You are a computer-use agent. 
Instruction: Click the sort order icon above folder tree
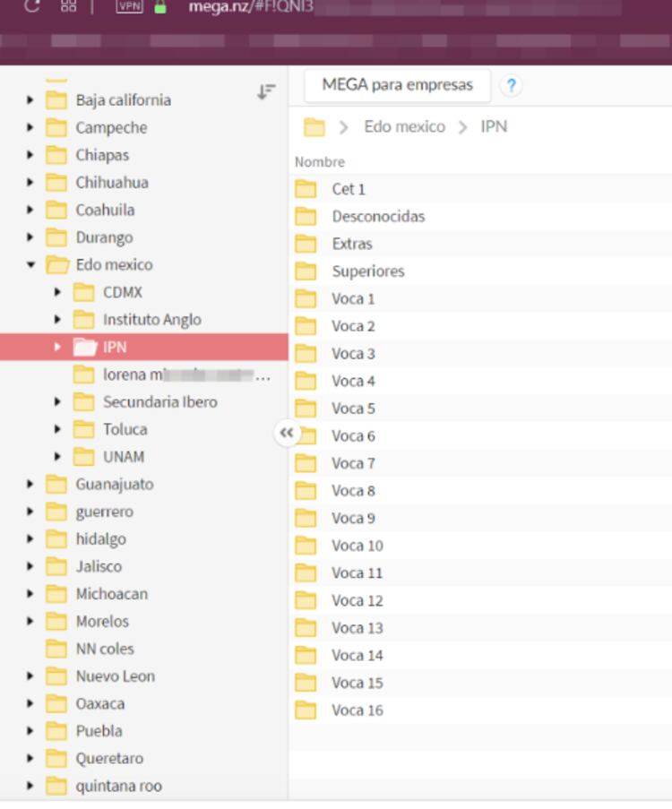coord(266,91)
